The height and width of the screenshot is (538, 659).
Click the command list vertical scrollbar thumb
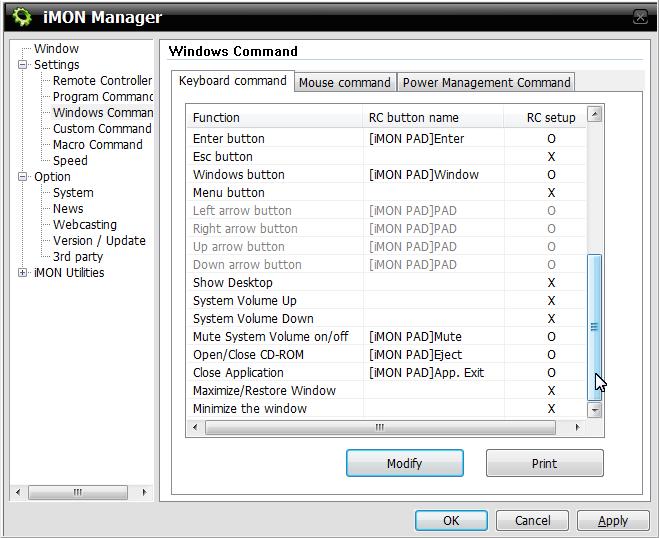(x=595, y=326)
